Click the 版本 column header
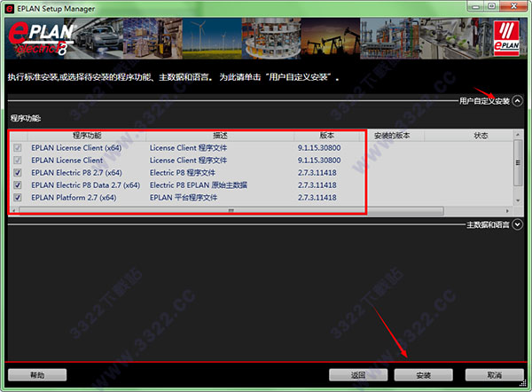Image resolution: width=532 pixels, height=392 pixels. click(326, 136)
